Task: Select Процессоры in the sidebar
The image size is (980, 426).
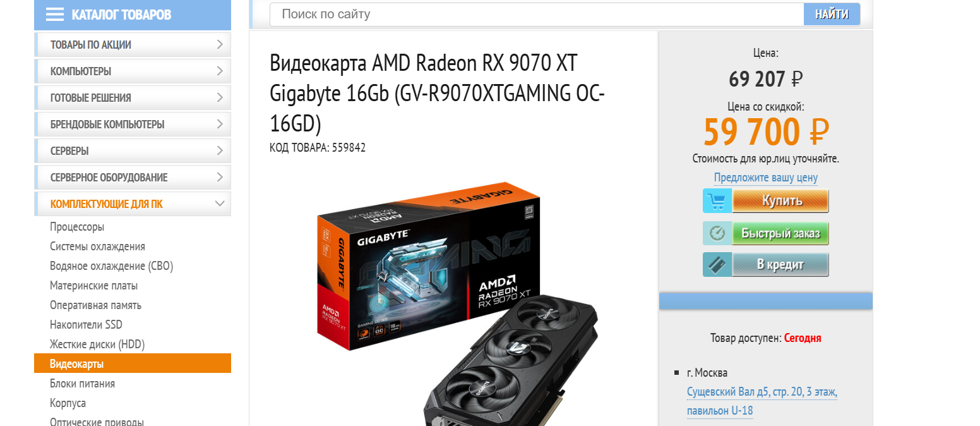Action: (77, 227)
